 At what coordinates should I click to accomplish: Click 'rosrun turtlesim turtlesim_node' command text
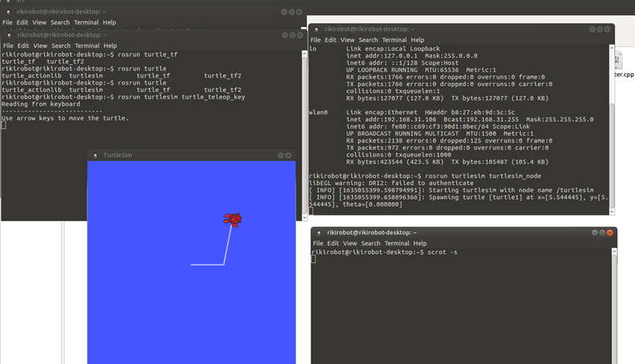(x=483, y=175)
